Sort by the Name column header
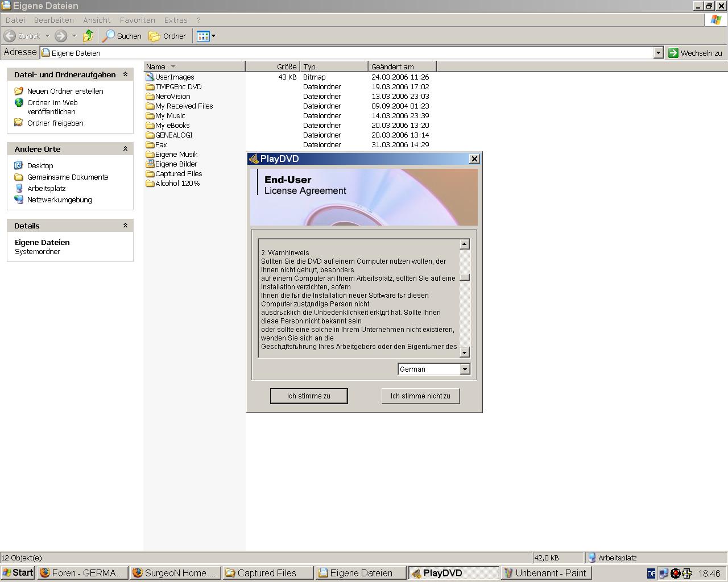 (194, 66)
